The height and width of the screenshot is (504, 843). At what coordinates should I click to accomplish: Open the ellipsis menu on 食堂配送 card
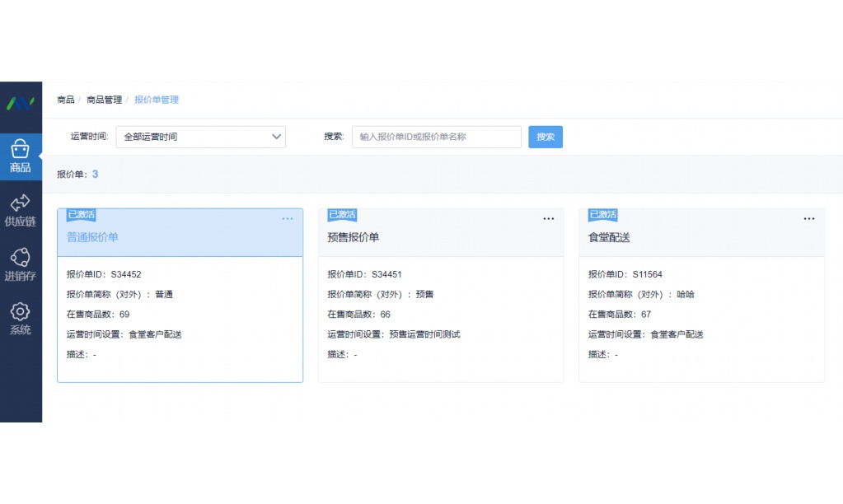click(808, 218)
